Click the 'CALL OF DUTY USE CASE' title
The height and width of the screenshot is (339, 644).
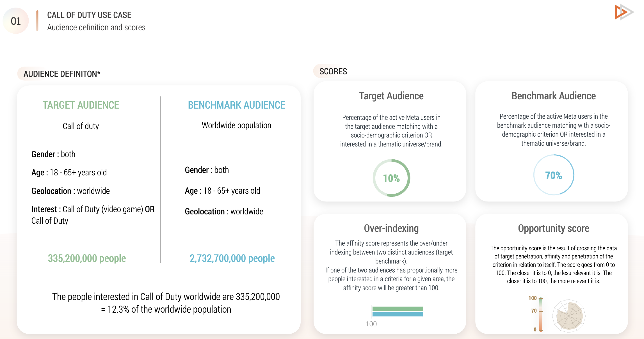[89, 15]
